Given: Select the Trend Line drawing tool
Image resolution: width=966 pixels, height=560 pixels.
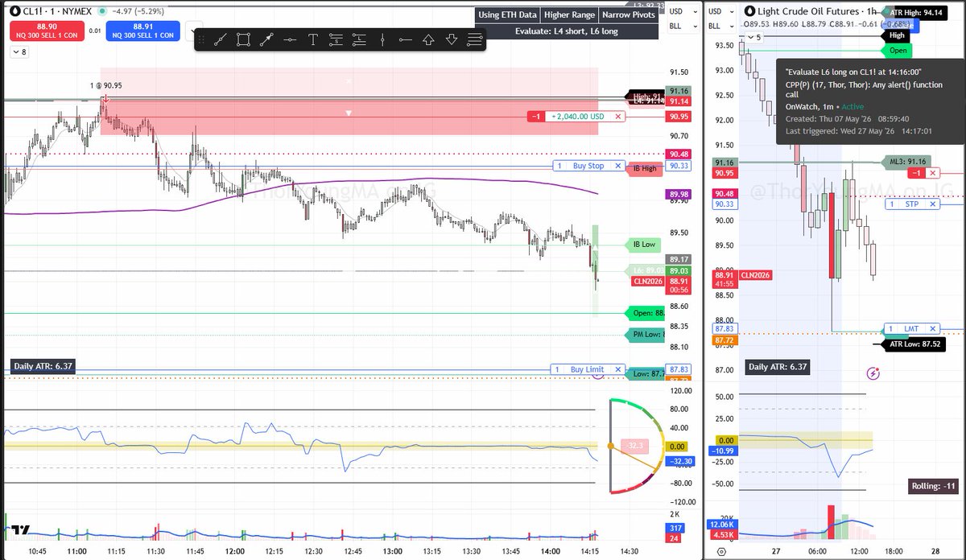Looking at the screenshot, I should 221,39.
